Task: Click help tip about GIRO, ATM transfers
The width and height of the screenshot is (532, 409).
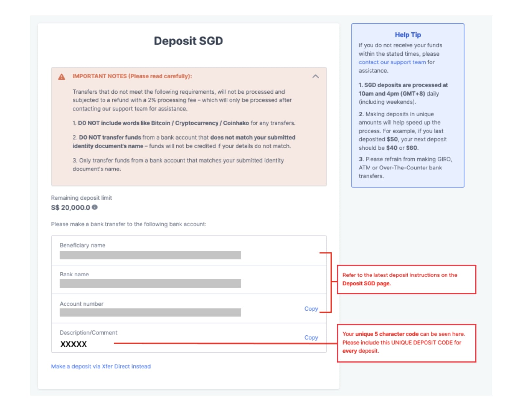Action: (x=405, y=168)
